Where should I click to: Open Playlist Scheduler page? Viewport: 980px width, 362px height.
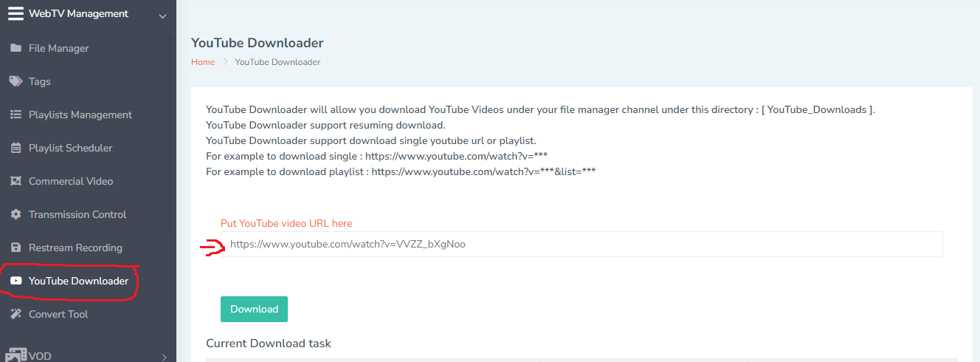click(x=71, y=148)
